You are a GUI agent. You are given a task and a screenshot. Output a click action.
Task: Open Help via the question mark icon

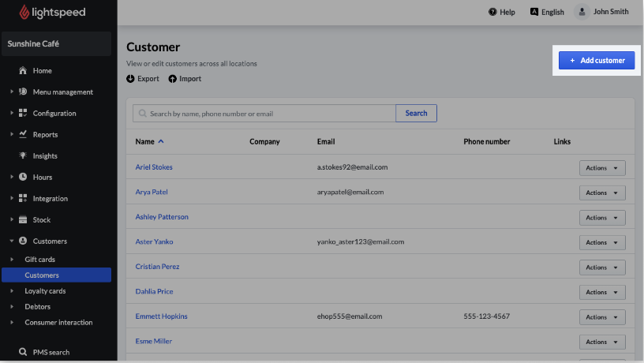(492, 12)
